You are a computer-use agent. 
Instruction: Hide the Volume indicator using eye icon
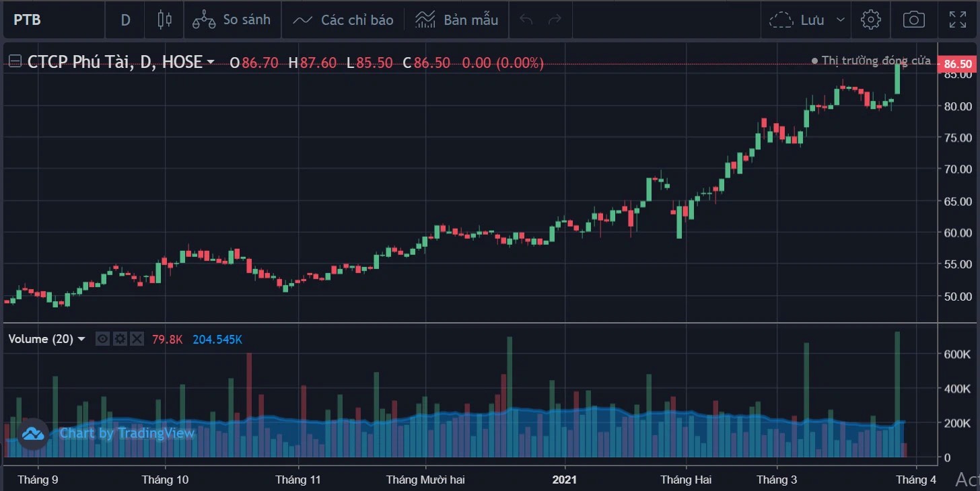point(102,339)
